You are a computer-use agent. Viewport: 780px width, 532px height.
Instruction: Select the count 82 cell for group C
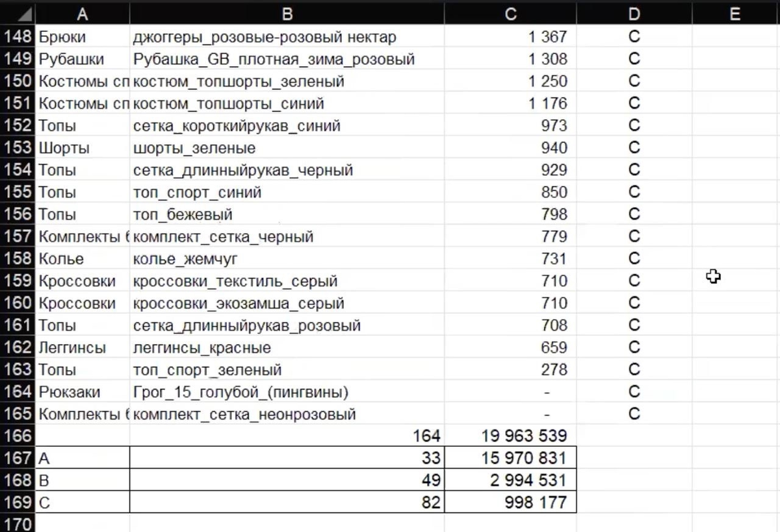(x=287, y=503)
